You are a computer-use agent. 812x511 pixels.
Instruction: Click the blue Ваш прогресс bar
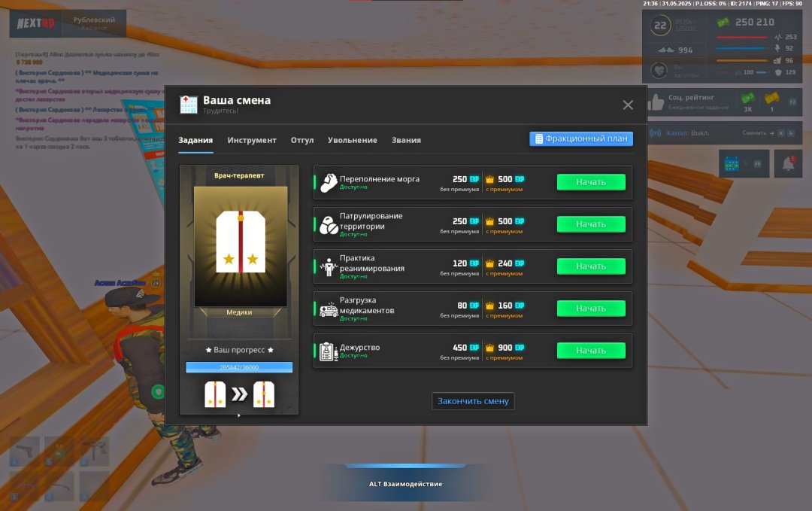[x=239, y=367]
